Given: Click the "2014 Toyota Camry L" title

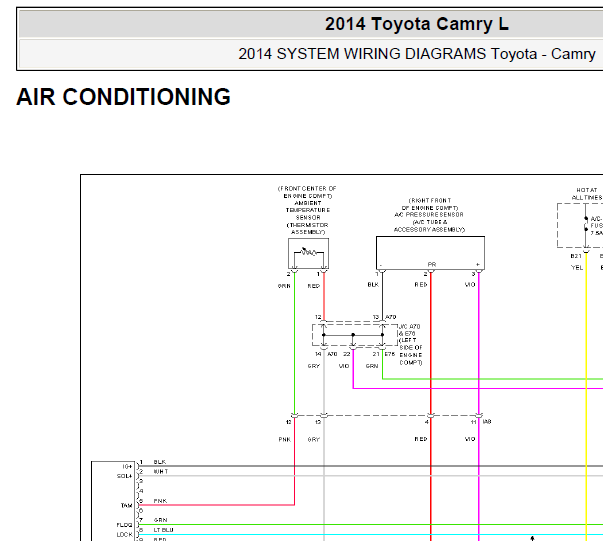Looking at the screenshot, I should (417, 24).
